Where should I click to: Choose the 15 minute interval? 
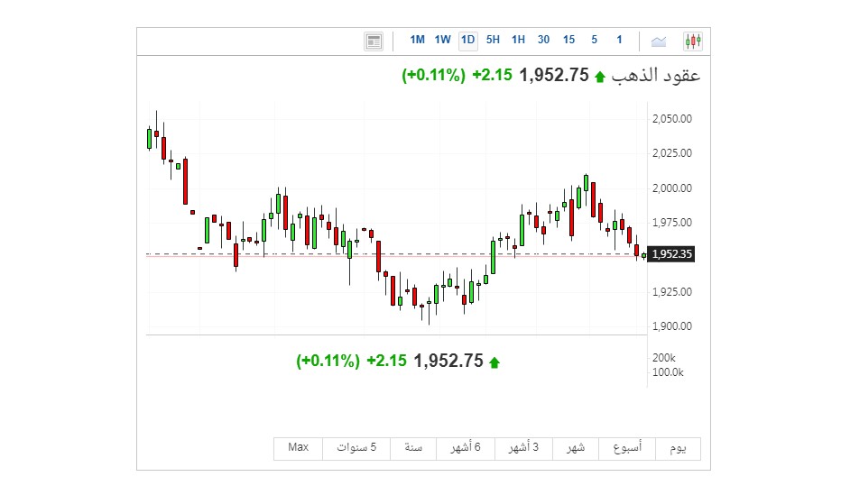pos(568,40)
